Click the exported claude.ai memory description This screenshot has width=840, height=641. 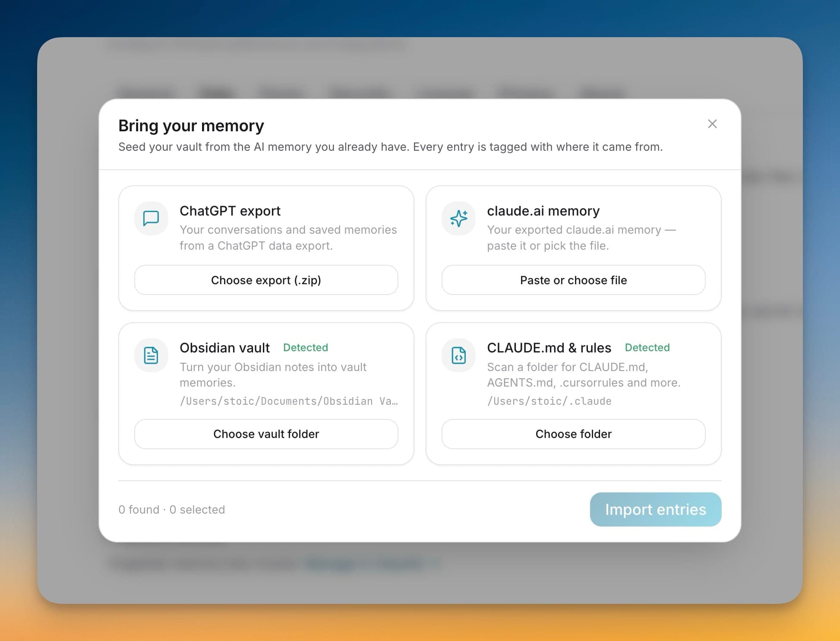pyautogui.click(x=581, y=238)
